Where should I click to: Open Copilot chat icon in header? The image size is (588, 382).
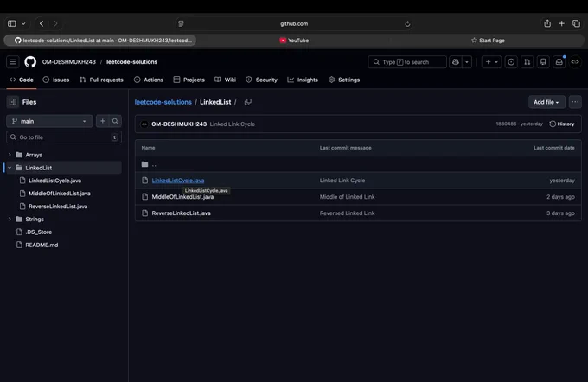[456, 62]
